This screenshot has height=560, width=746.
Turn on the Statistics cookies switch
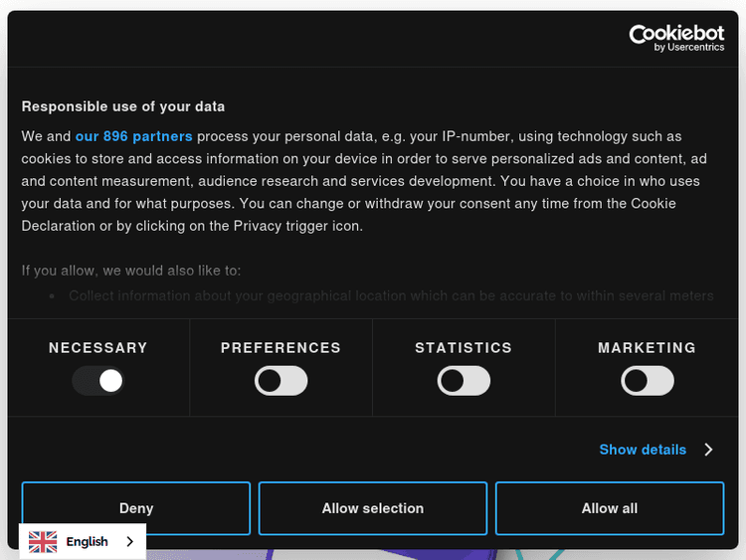point(464,381)
